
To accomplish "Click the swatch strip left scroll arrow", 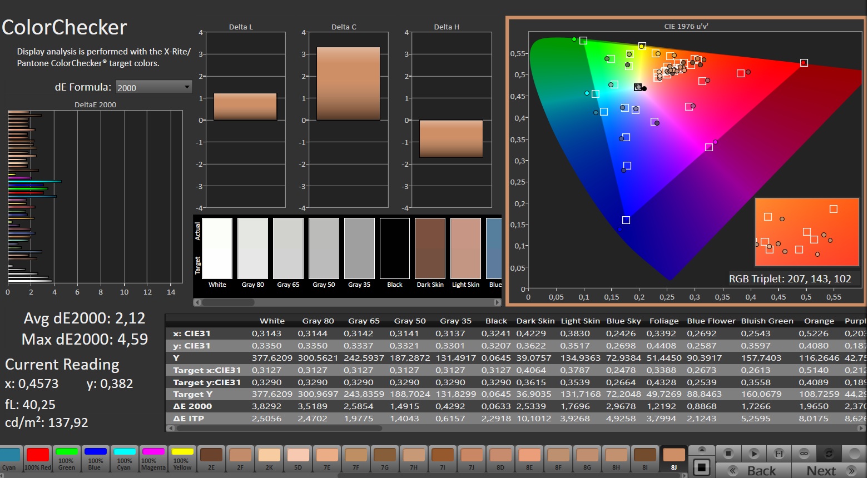I will pos(197,302).
